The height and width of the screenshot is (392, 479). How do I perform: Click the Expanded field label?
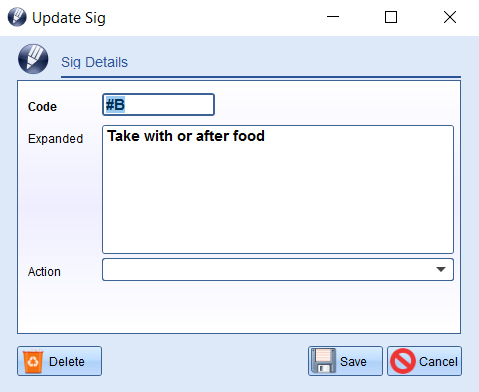pos(55,139)
